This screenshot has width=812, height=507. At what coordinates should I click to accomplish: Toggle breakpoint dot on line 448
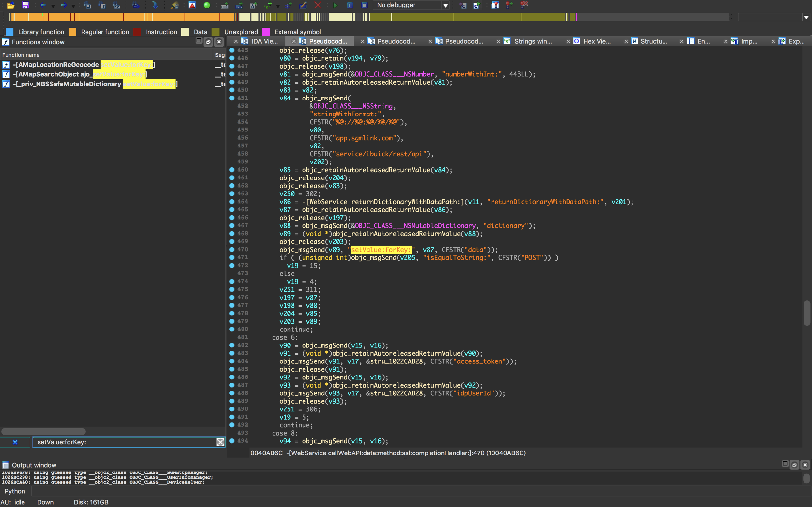point(232,74)
